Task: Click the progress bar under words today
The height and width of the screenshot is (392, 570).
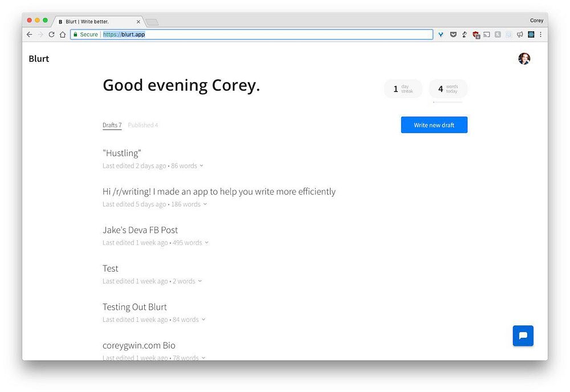Action: (448, 102)
